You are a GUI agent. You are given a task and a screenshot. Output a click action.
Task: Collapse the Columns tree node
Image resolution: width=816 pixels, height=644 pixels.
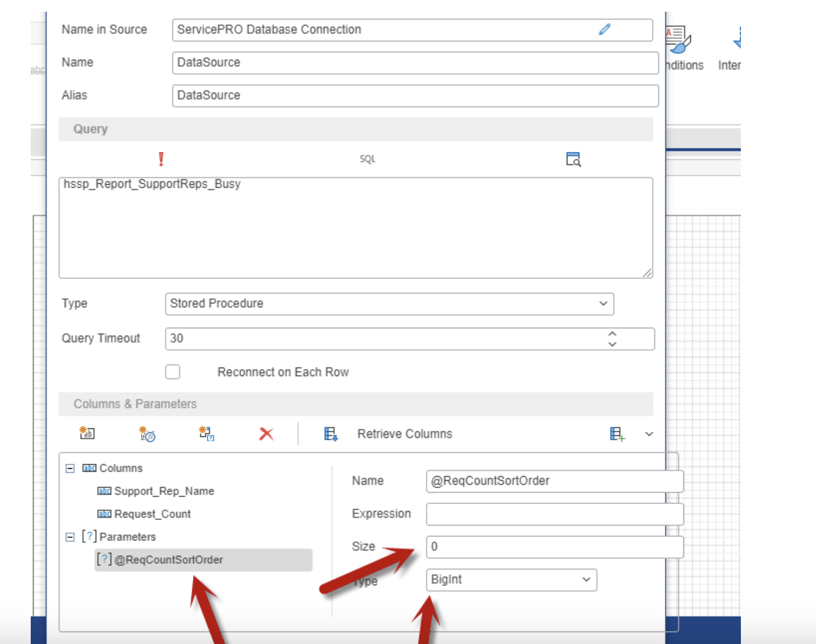70,468
